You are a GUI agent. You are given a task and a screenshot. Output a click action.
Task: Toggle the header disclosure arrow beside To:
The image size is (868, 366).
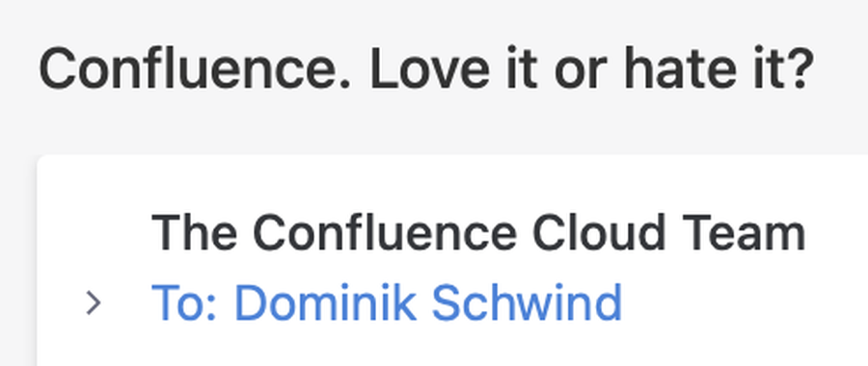coord(95,303)
